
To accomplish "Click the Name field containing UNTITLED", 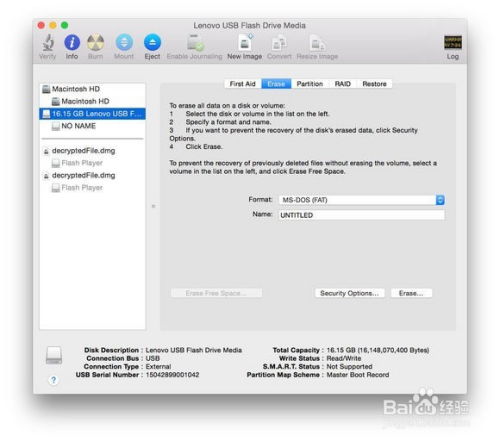I will [362, 215].
